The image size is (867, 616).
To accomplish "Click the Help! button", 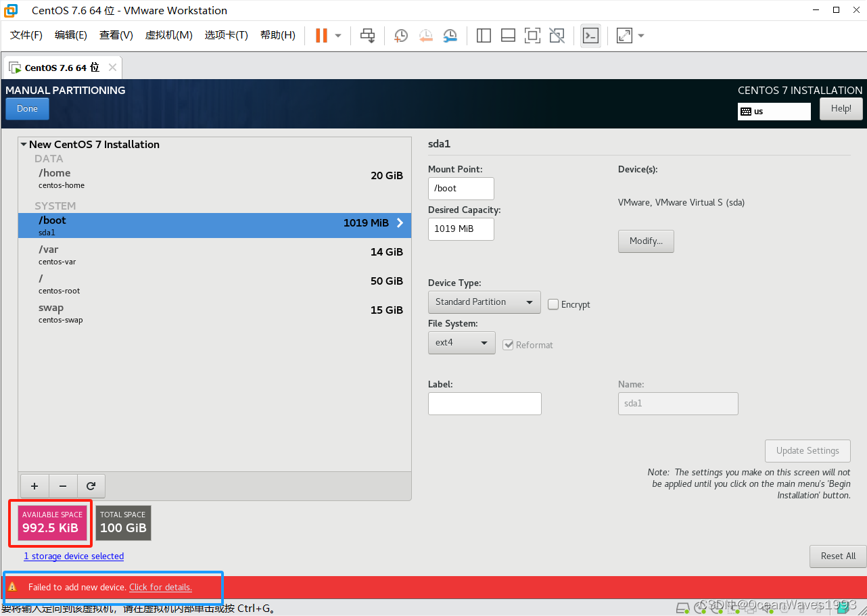I will (x=841, y=109).
